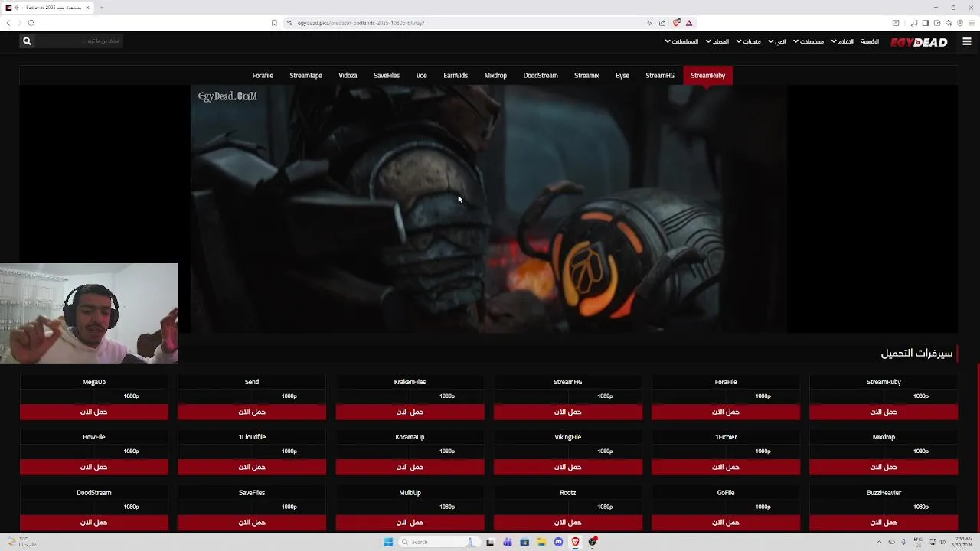Select the active StreamRuby server tab
The width and height of the screenshot is (980, 551).
tap(707, 76)
